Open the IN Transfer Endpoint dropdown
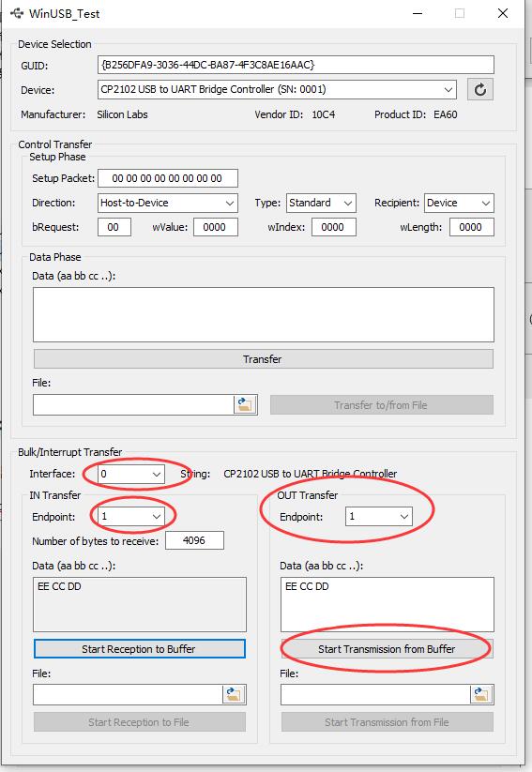 click(x=131, y=517)
